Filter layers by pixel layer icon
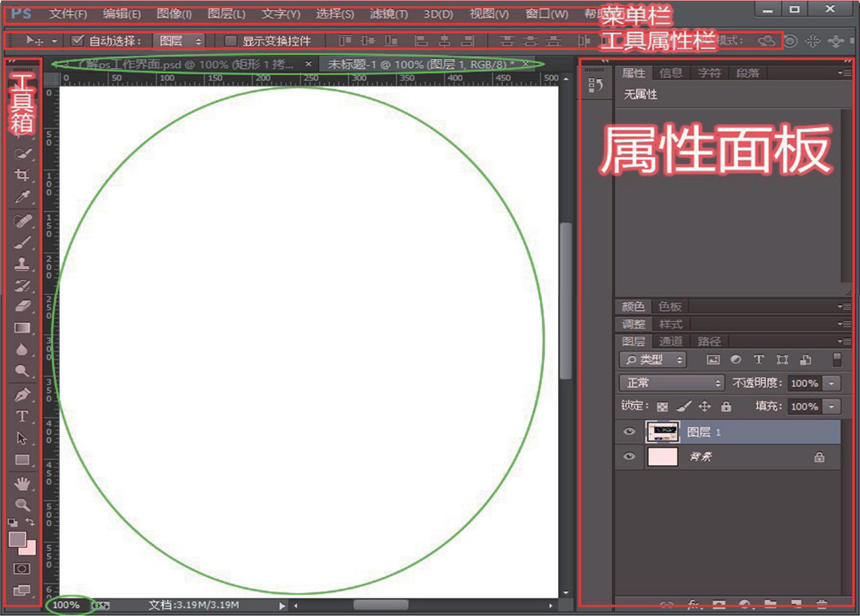The height and width of the screenshot is (616, 860). tap(713, 359)
